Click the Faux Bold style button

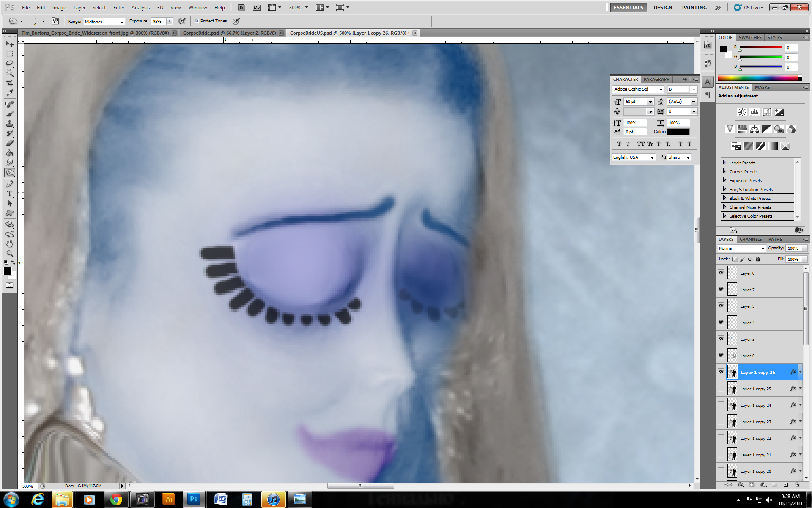(x=620, y=144)
